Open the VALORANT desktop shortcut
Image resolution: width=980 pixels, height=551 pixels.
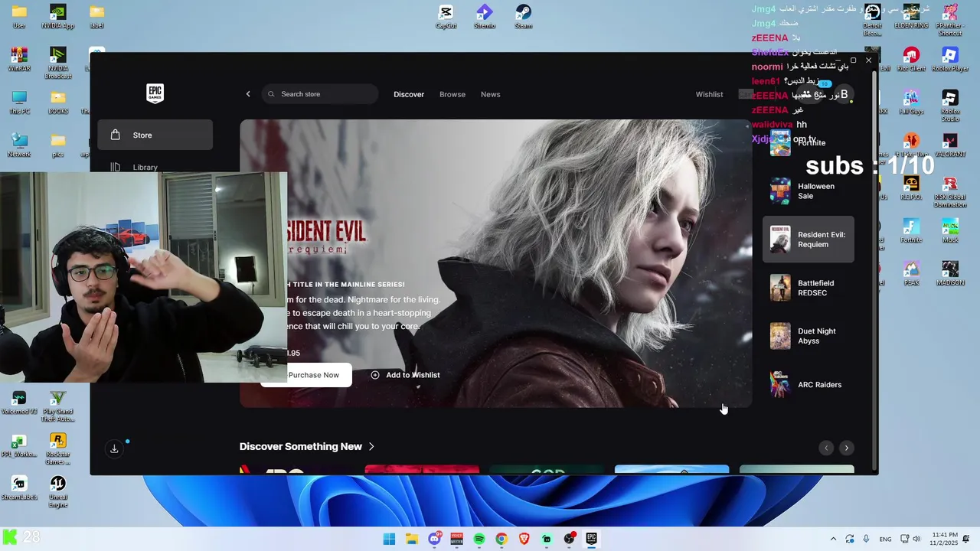[x=950, y=145]
